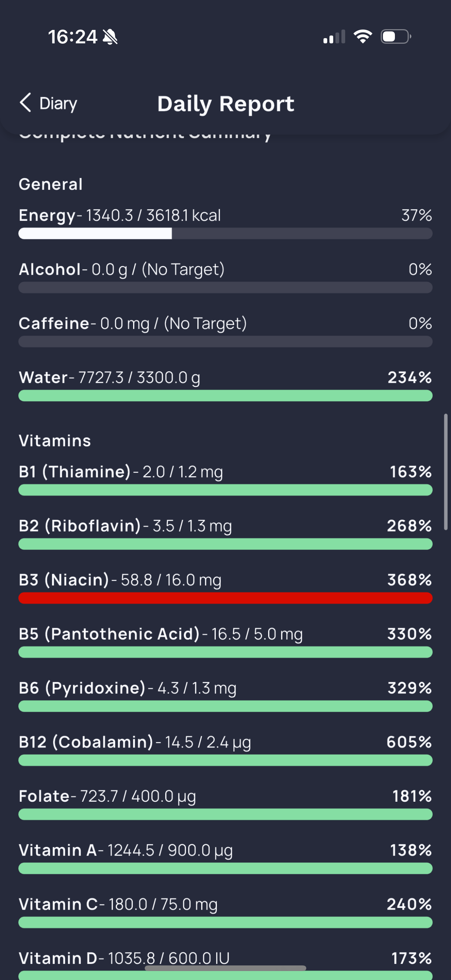This screenshot has height=980, width=451.
Task: Tap the muted bell icon in status bar
Action: [x=110, y=37]
